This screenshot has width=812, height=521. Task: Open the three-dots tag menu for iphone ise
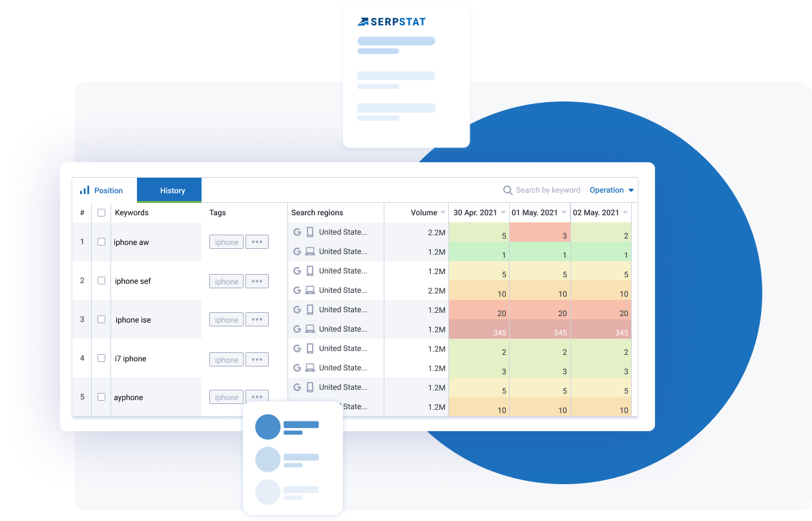pyautogui.click(x=257, y=319)
